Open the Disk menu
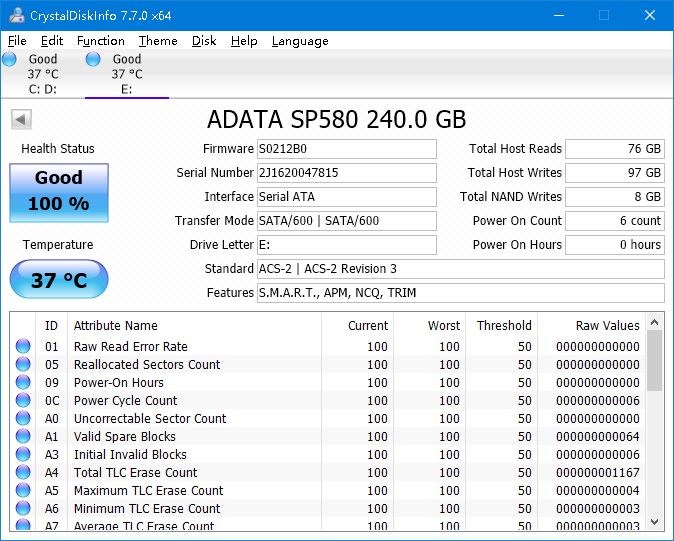 tap(204, 41)
